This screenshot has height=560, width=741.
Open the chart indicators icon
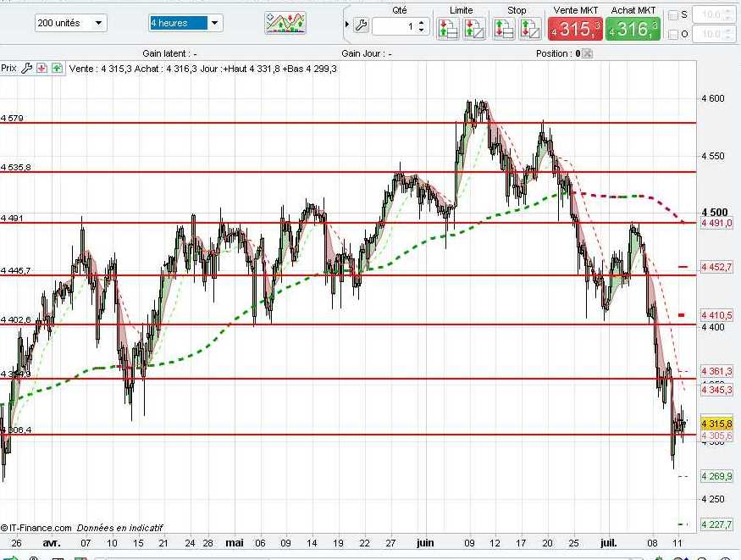285,23
